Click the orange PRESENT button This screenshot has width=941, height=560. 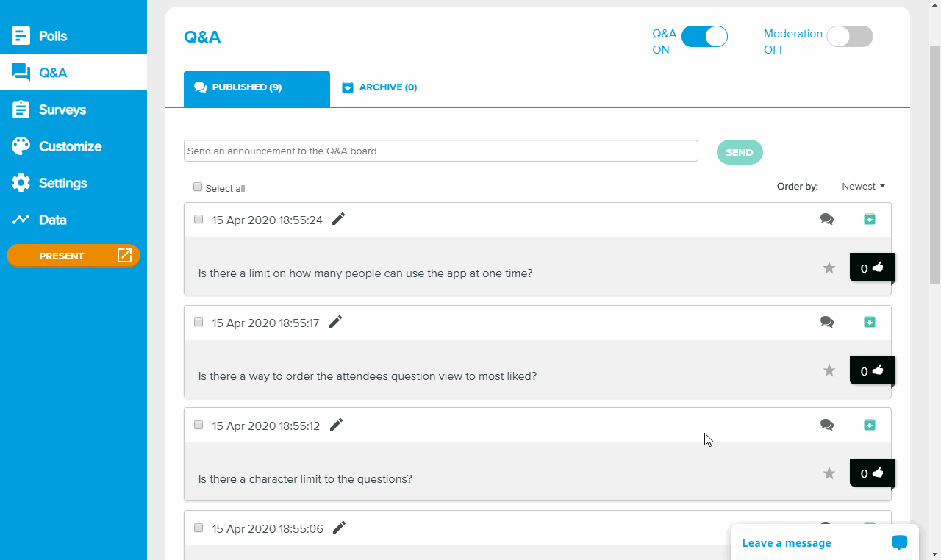[x=74, y=256]
